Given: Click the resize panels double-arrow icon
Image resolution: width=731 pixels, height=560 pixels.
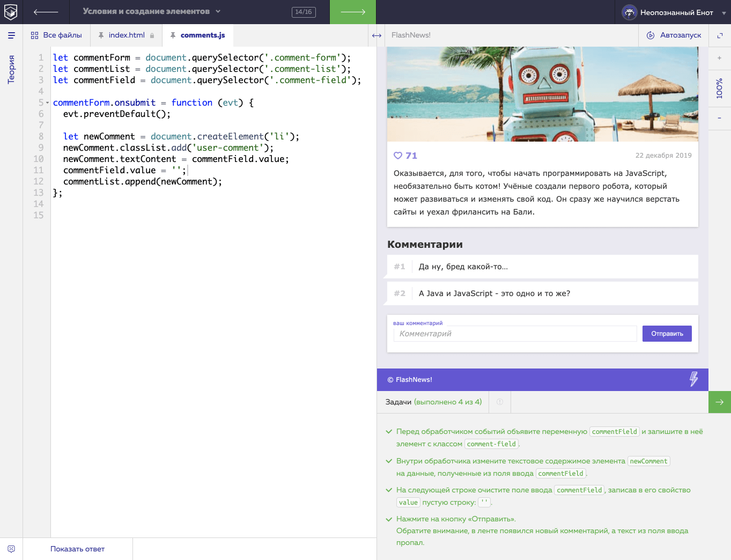Looking at the screenshot, I should coord(376,35).
